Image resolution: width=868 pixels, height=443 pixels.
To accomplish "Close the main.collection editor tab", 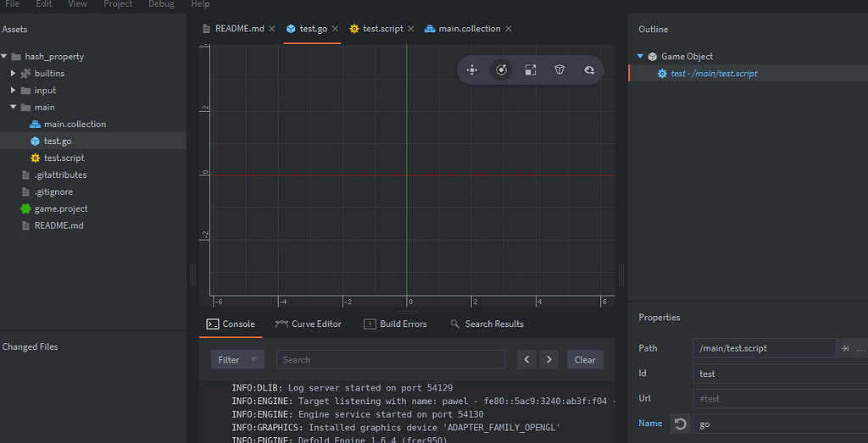I will pyautogui.click(x=509, y=29).
